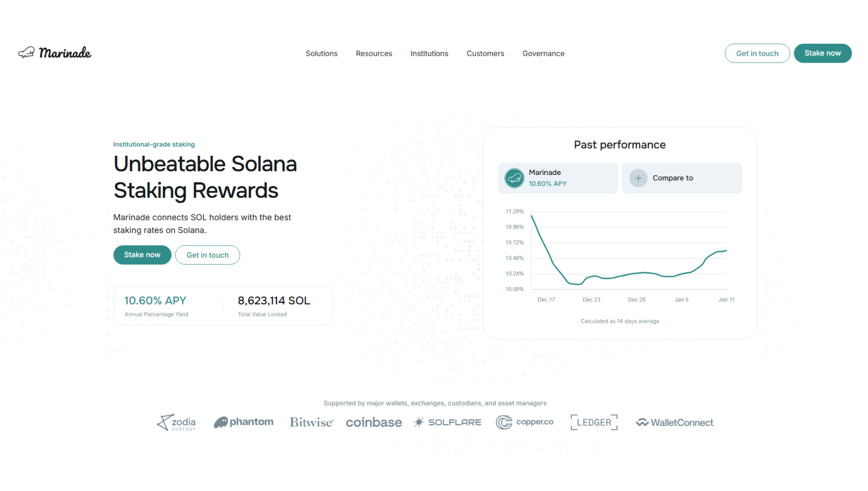Click the Solflare logo

coord(448,422)
